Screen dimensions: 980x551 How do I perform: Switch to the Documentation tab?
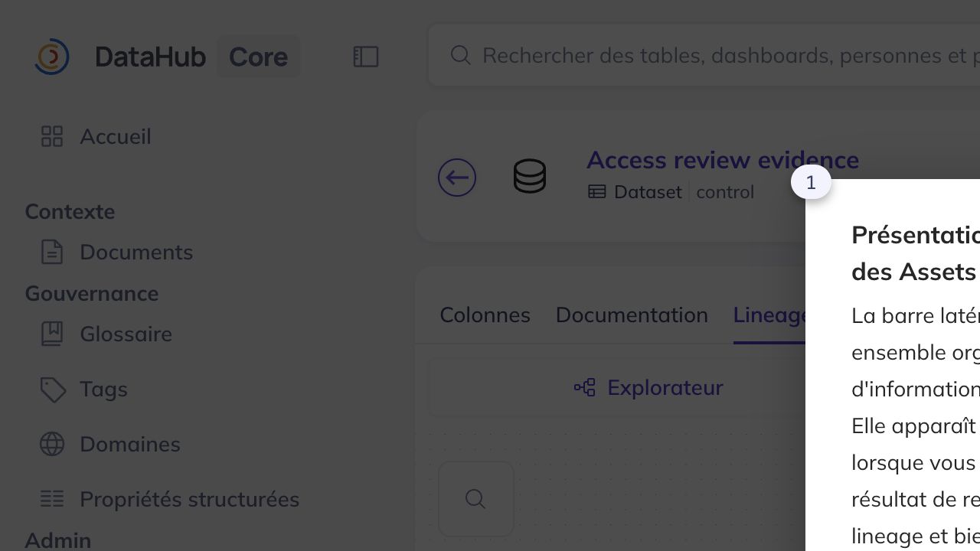click(x=632, y=315)
